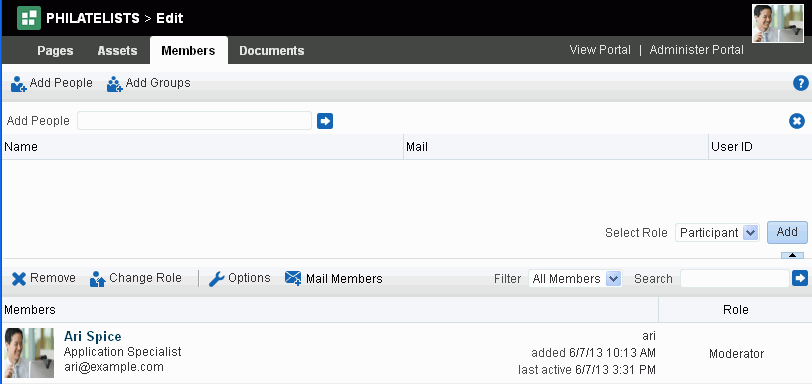Click Change Role in the toolbar
812x384 pixels.
click(x=136, y=278)
